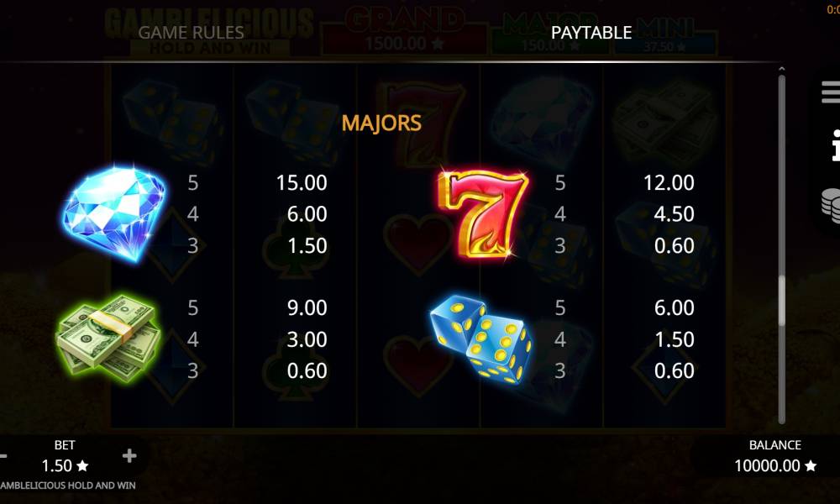Click the MAJORS heading
Viewport: 840px width, 504px height.
(x=381, y=123)
